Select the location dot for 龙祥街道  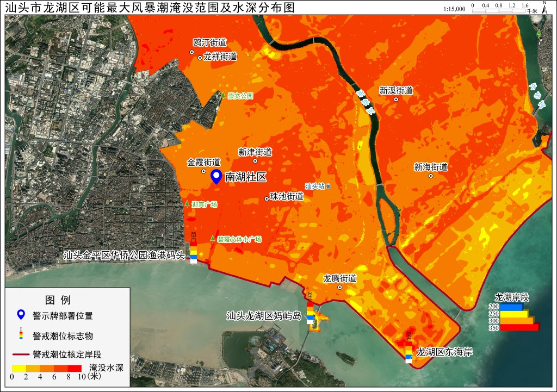(200, 58)
